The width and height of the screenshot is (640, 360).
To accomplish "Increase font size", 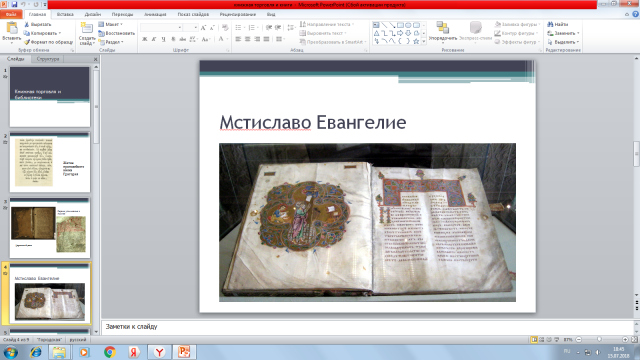I will coord(203,28).
